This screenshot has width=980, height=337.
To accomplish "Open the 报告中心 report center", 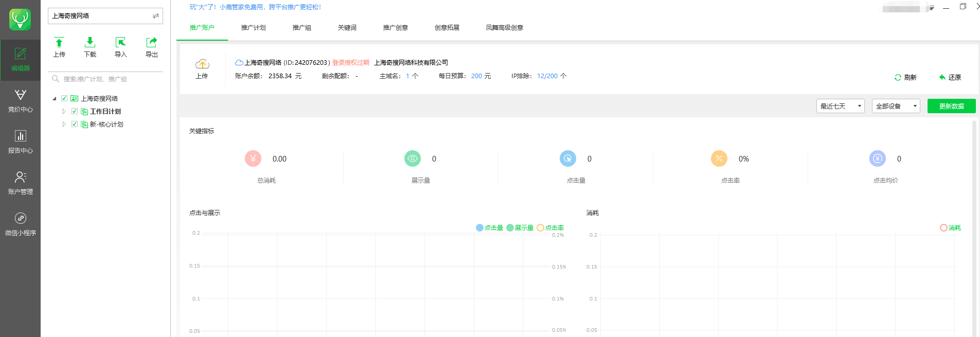I will tap(20, 142).
